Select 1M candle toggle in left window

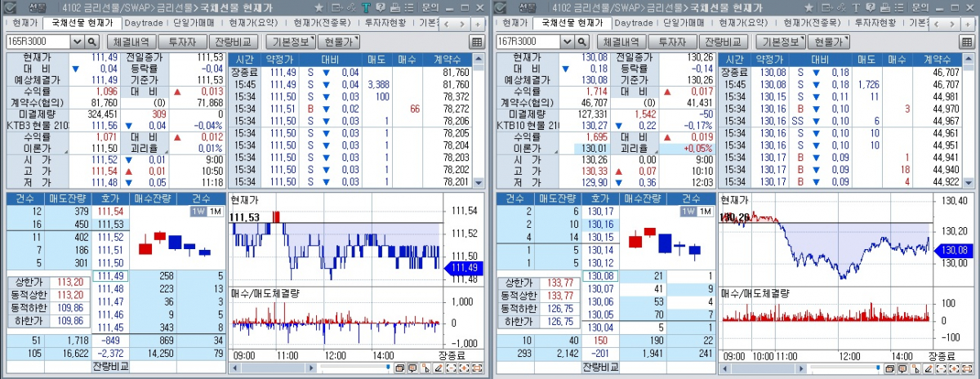(215, 212)
